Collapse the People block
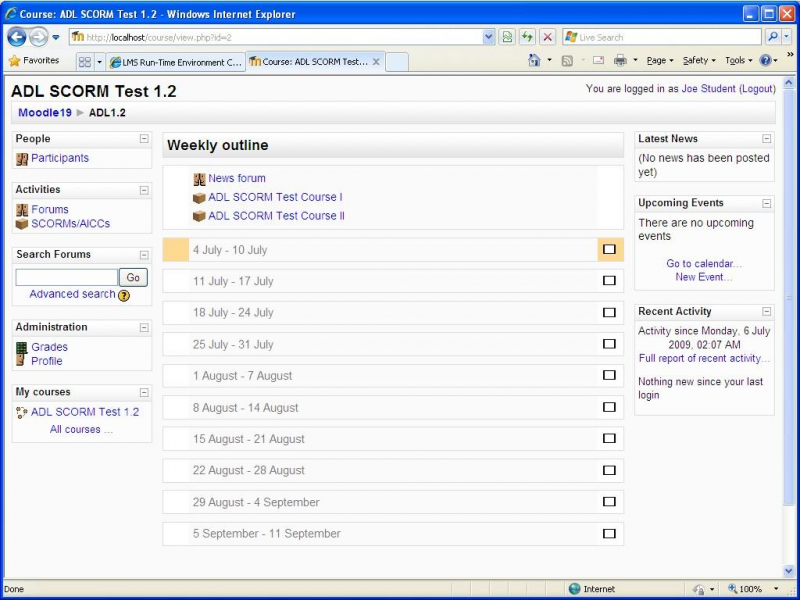This screenshot has height=600, width=800. click(144, 139)
